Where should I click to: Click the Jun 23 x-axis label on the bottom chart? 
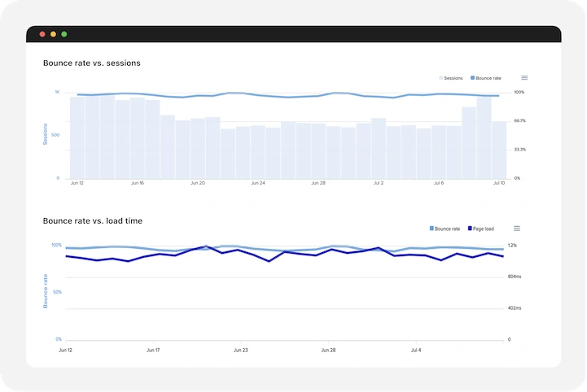point(240,351)
